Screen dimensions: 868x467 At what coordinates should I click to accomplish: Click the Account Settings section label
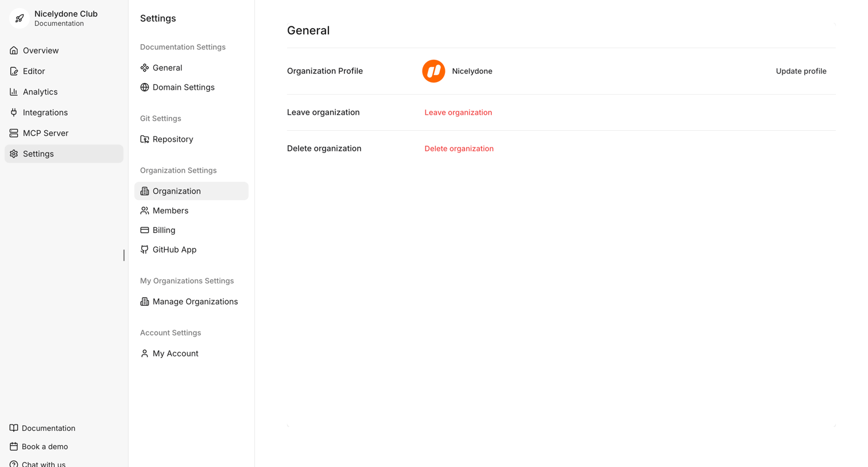(x=170, y=333)
